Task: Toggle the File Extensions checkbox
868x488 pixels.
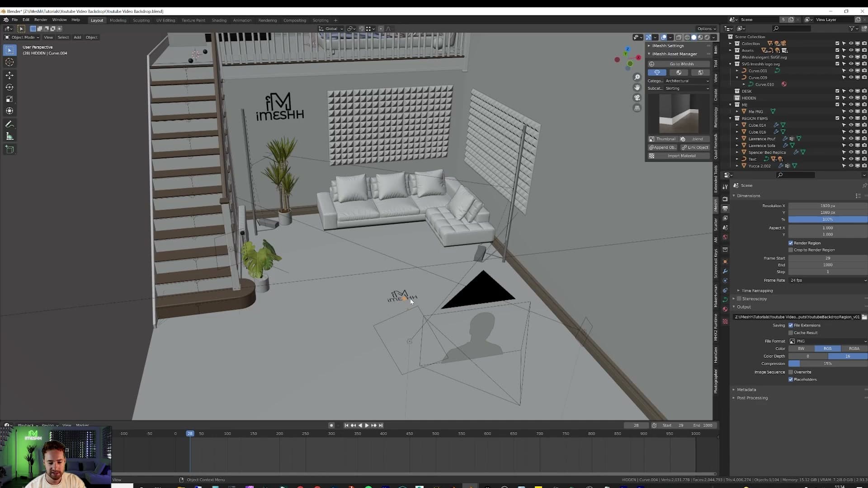Action: [x=791, y=325]
